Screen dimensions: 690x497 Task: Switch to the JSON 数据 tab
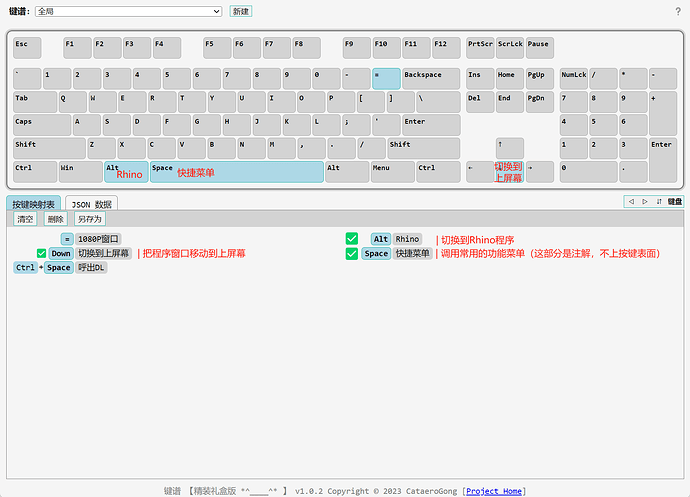coord(91,204)
